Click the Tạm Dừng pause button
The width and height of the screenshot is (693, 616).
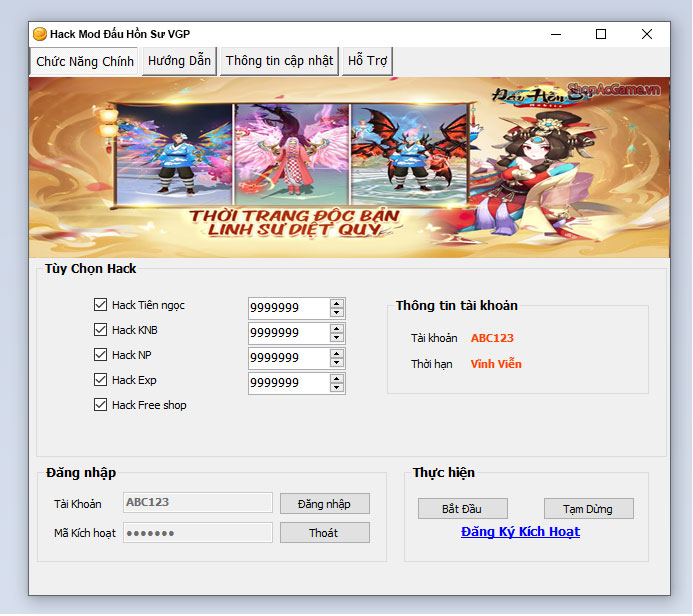(x=589, y=509)
